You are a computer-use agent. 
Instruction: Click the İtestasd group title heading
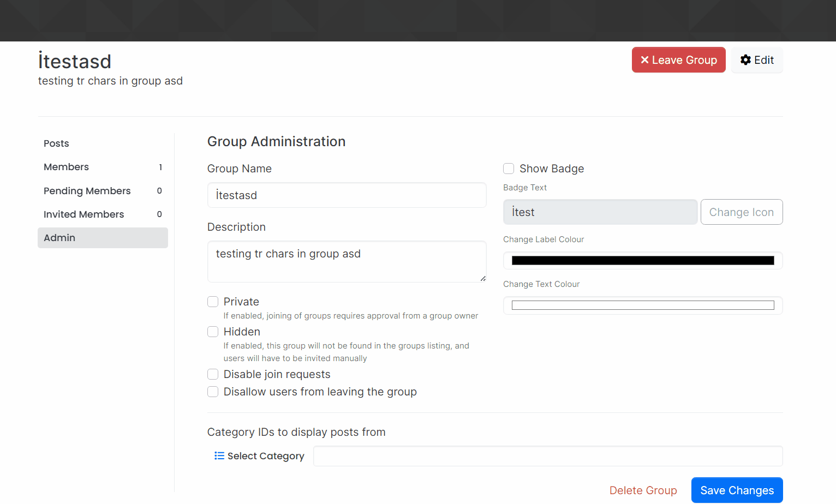pos(75,61)
